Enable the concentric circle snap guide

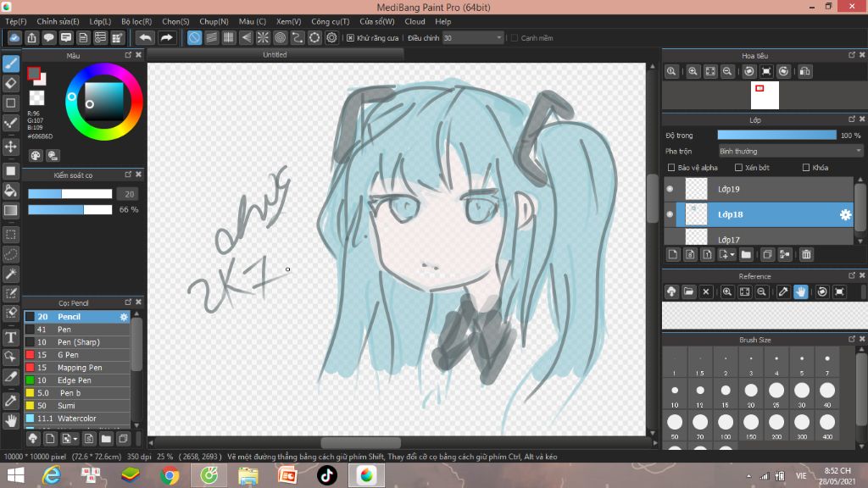coord(280,37)
